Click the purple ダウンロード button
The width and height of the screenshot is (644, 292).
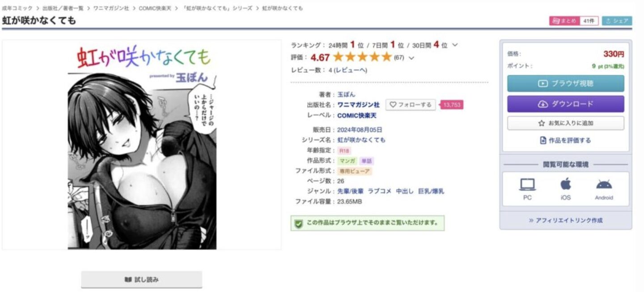565,104
